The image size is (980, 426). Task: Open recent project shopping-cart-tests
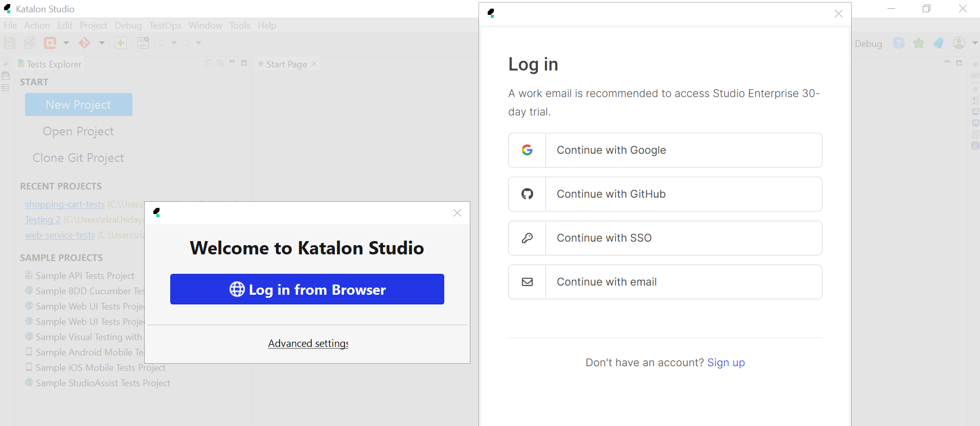65,204
